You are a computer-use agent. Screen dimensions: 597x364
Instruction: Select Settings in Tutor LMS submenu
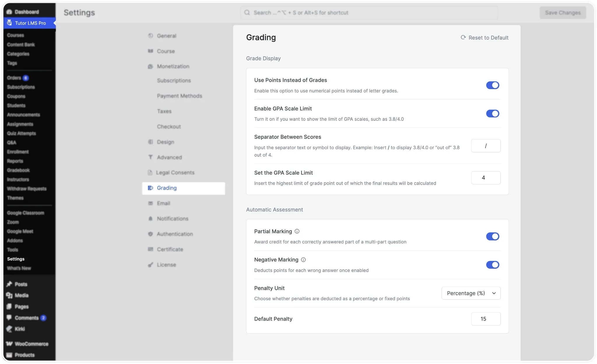16,259
